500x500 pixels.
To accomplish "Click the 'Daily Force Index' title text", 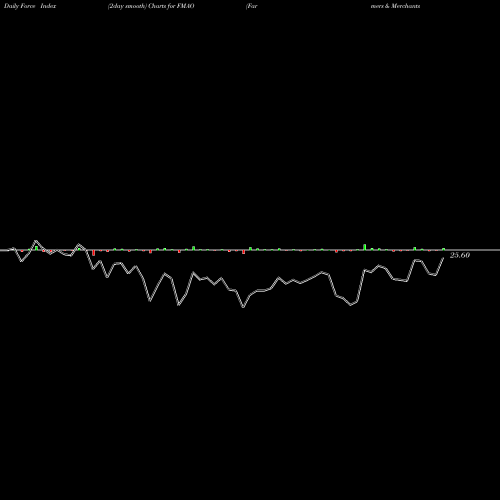I will (x=30, y=6).
